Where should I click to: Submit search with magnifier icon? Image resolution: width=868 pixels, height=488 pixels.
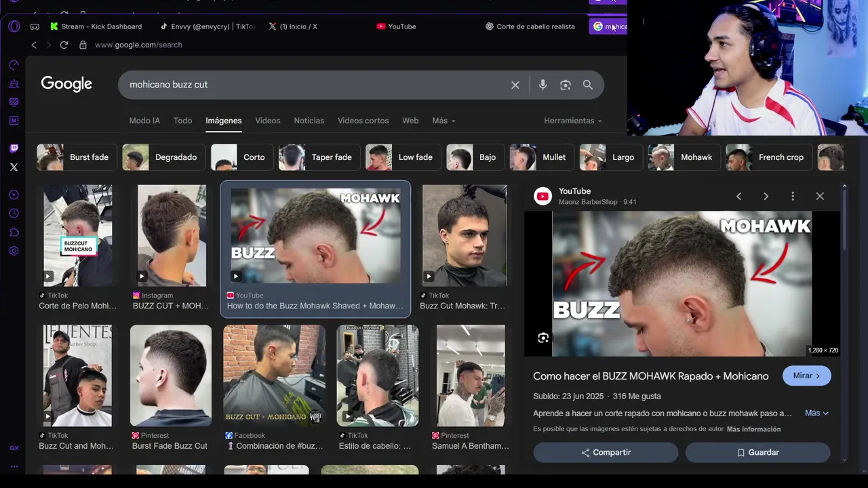(x=588, y=85)
